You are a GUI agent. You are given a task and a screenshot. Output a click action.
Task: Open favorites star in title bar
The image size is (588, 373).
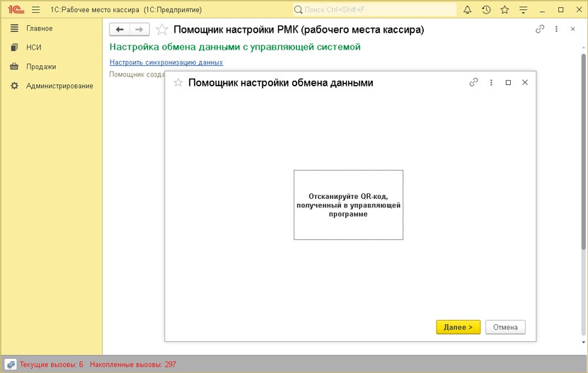click(505, 10)
